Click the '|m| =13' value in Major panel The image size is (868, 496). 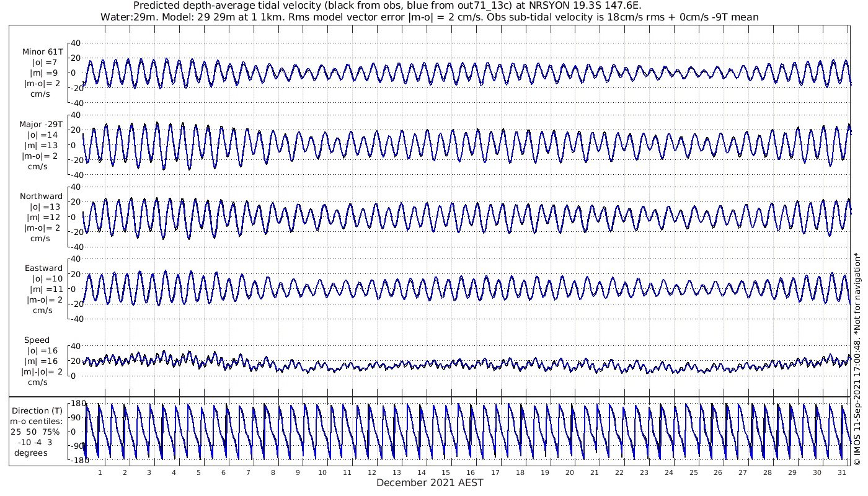42,145
